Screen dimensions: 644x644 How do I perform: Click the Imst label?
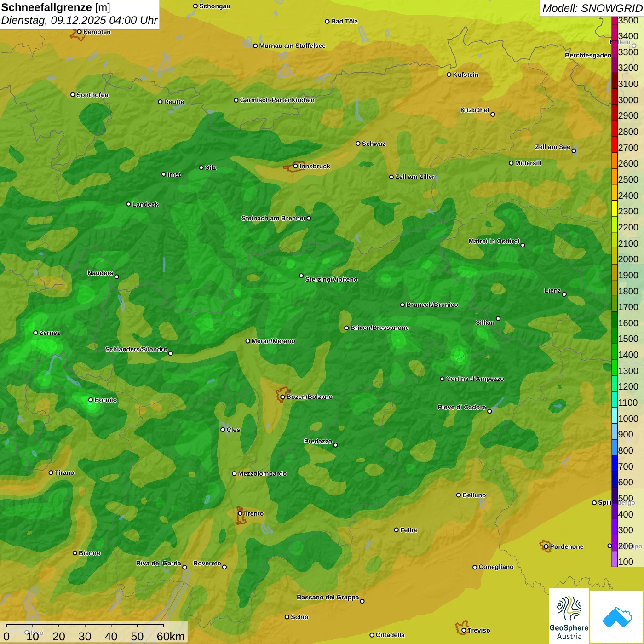(174, 174)
